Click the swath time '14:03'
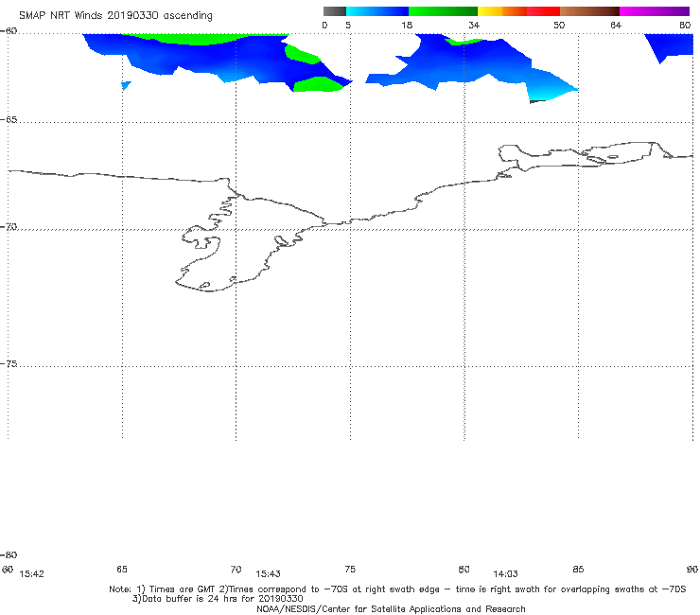 tap(505, 574)
